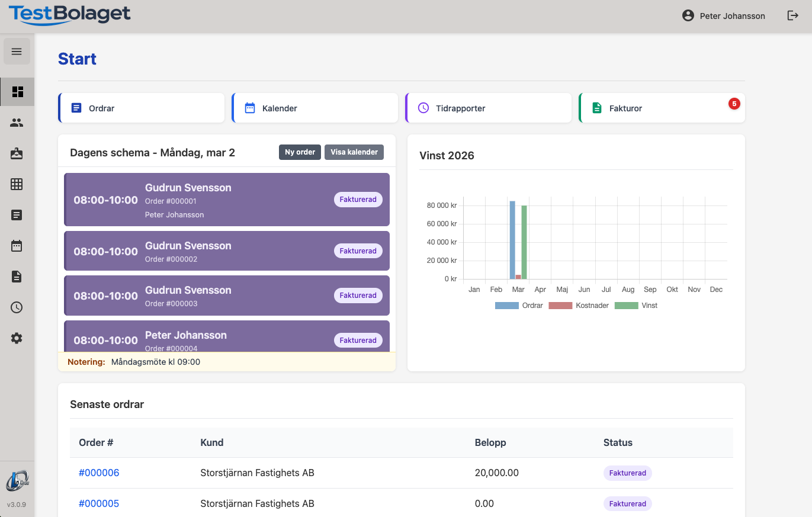
Task: Click the dashboard icon in the sidebar
Action: (x=17, y=92)
